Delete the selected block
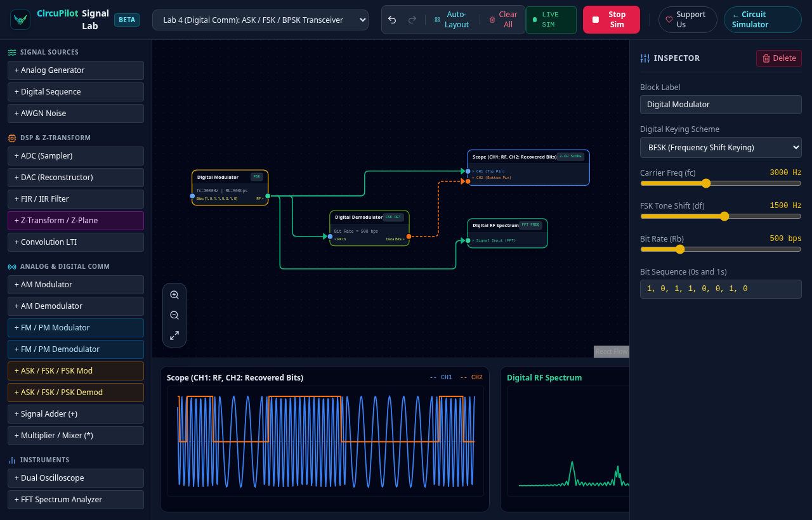The image size is (812, 520). click(779, 58)
